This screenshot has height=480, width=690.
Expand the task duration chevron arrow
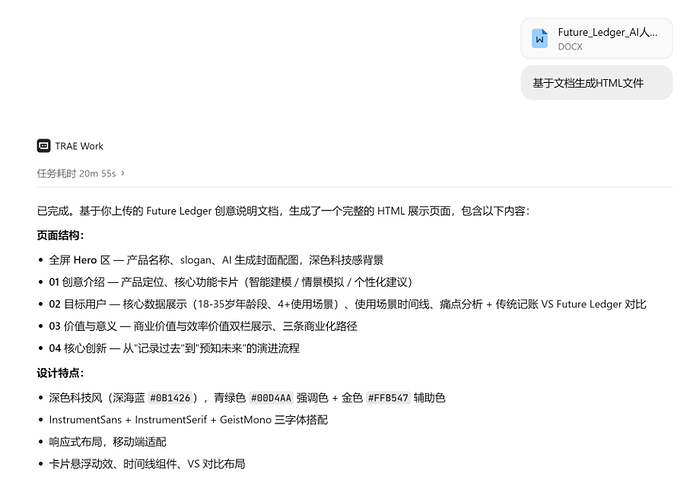[x=123, y=173]
